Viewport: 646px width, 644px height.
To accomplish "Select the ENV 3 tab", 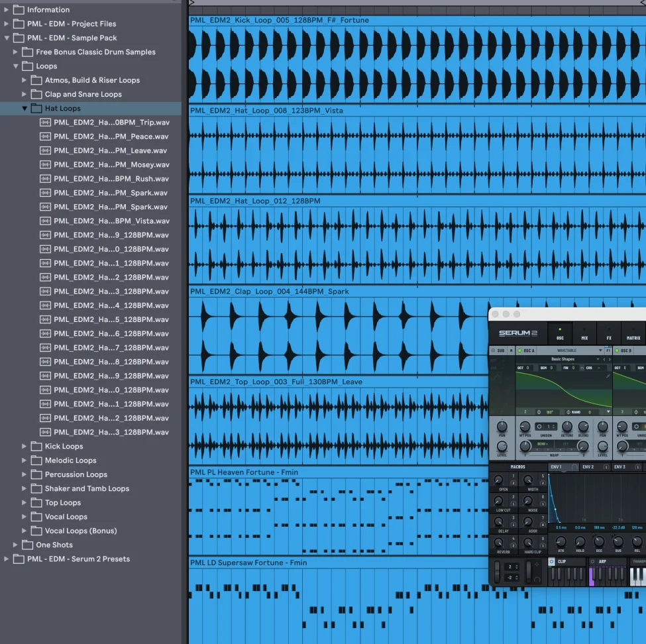I will (x=627, y=467).
